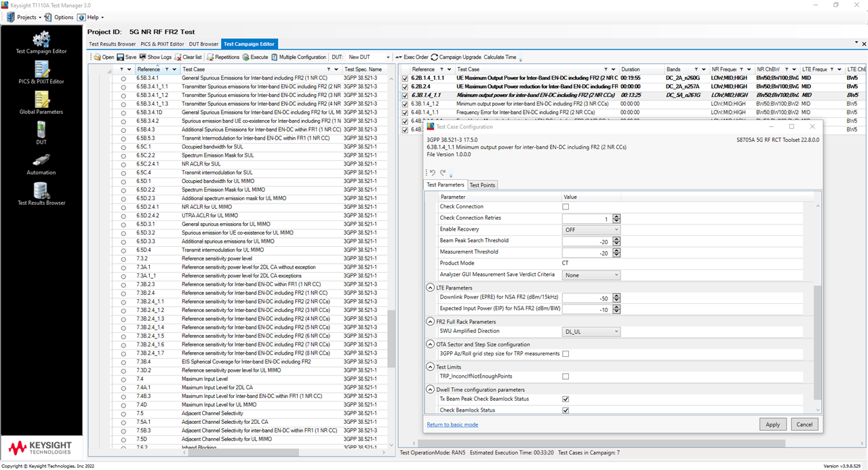Screen dimensions: 868x470
Task: Select the Automation sidebar icon
Action: pyautogui.click(x=41, y=163)
